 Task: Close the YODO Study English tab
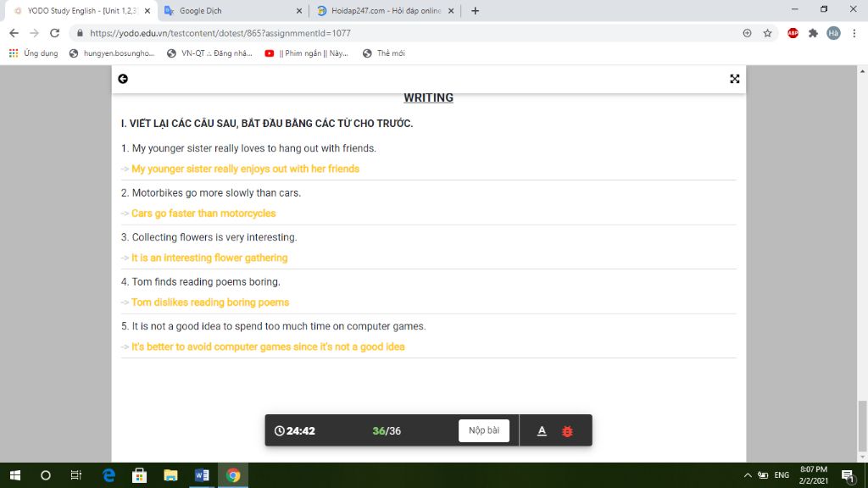[x=147, y=10]
